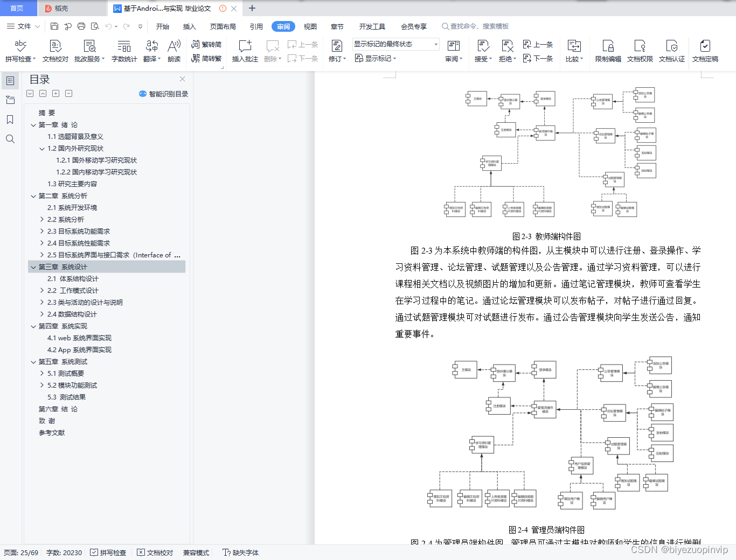Open the search icon in the left sidebar
This screenshot has width=736, height=560.
click(10, 139)
